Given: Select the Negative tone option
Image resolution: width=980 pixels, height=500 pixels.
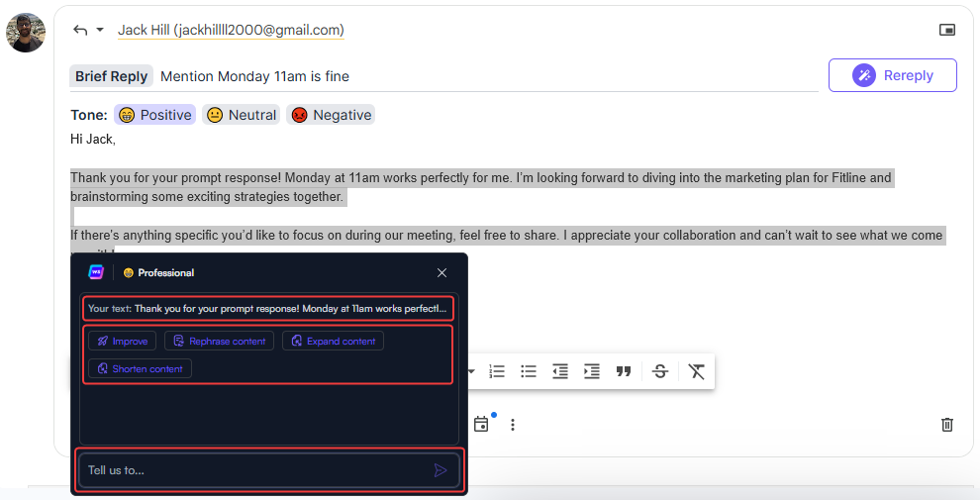Looking at the screenshot, I should click(x=331, y=115).
